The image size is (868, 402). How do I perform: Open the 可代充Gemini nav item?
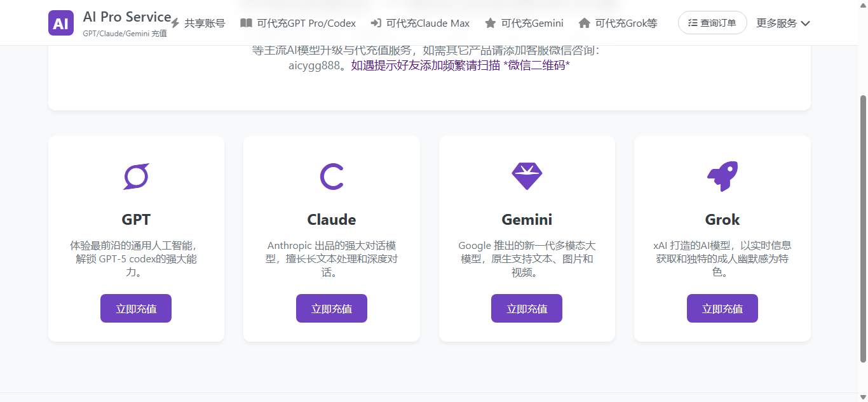pyautogui.click(x=524, y=23)
